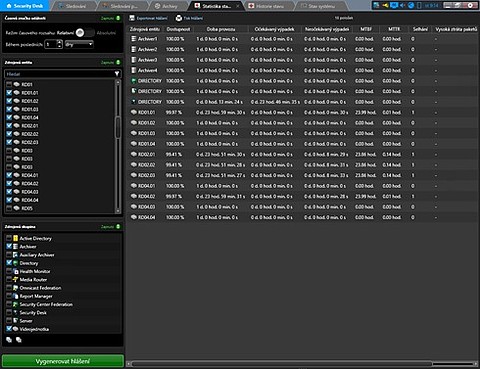Click the speaker volume icon in top tray

[402, 5]
